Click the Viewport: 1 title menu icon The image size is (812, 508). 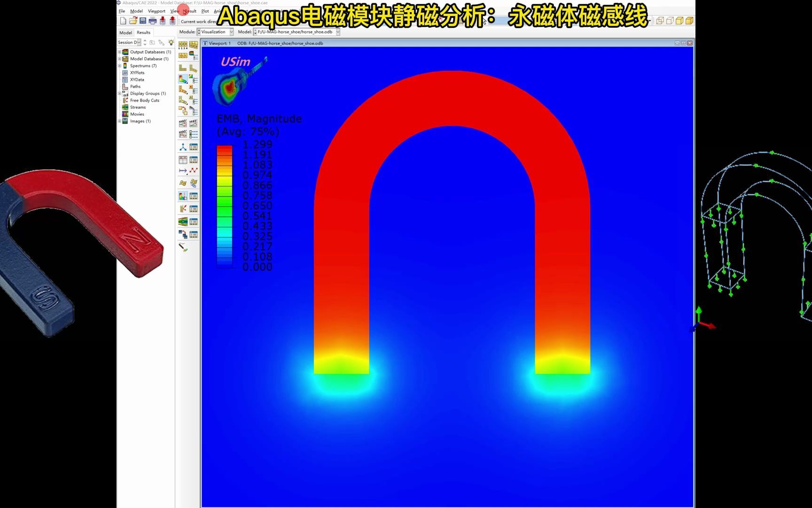[205, 43]
